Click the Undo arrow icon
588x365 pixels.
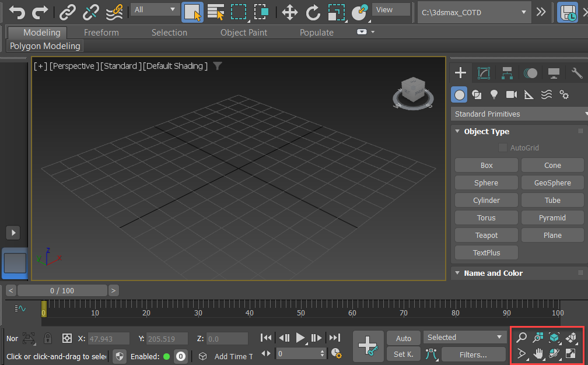click(17, 11)
